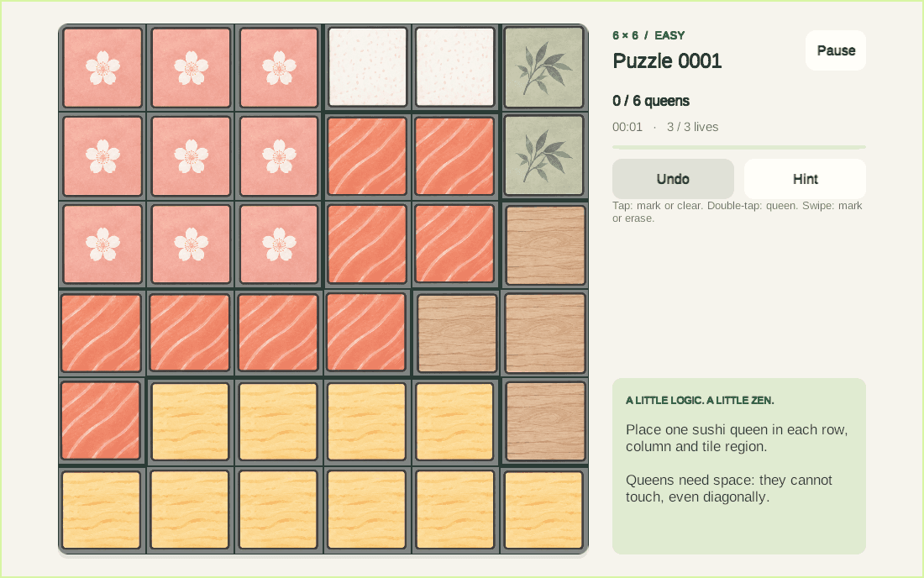
Task: Tap the cherry blossom tile in row 3, column 1
Action: point(102,244)
